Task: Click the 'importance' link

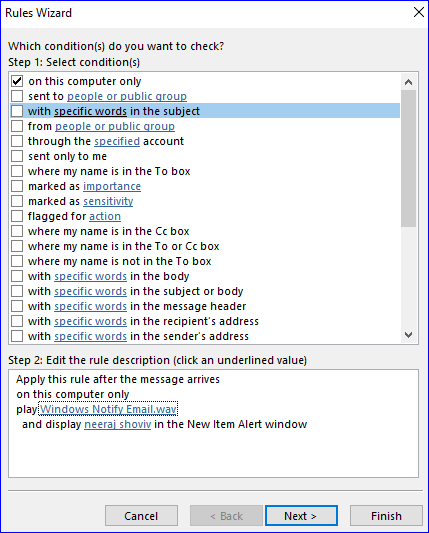Action: pyautogui.click(x=112, y=186)
